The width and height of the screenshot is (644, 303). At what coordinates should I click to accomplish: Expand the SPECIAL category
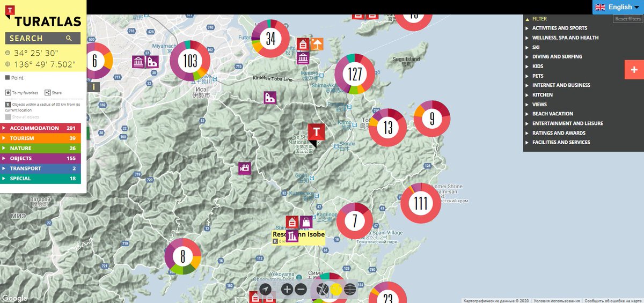pos(41,179)
